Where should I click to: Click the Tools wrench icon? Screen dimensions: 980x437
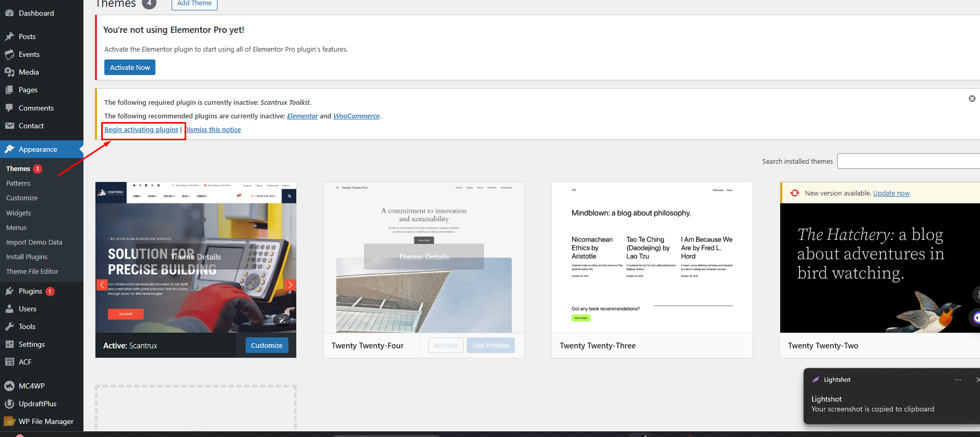tap(9, 326)
